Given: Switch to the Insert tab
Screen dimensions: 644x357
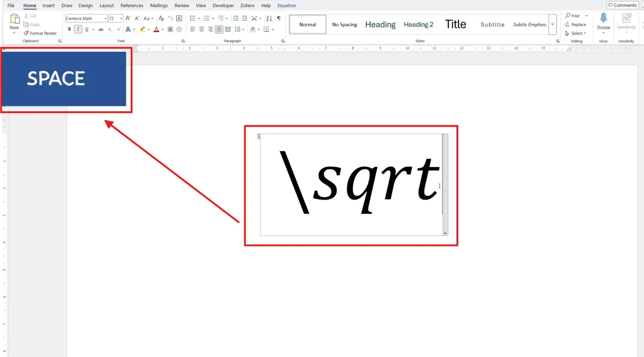Looking at the screenshot, I should point(49,6).
